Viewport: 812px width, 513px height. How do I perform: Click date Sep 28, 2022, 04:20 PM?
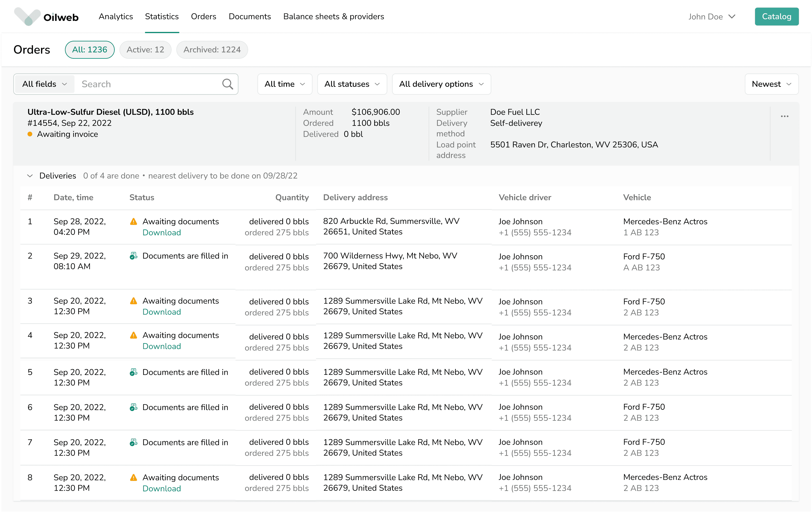[x=80, y=227]
